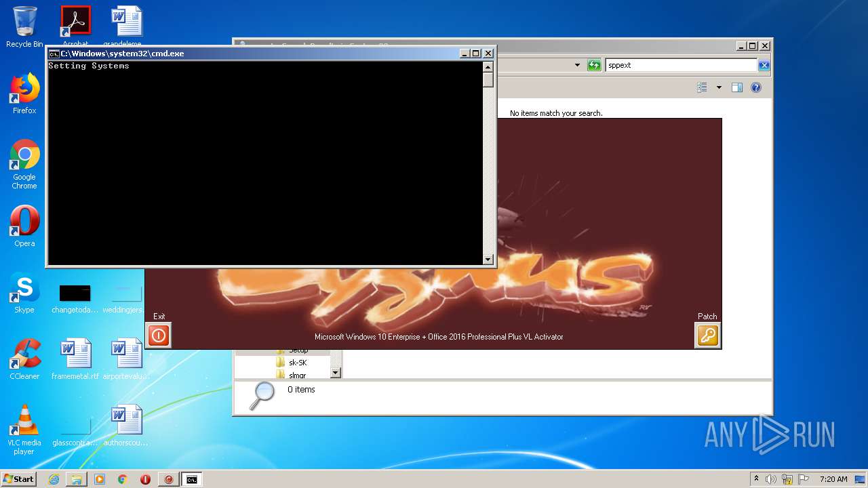Click the Show desktop button

pyautogui.click(x=861, y=479)
